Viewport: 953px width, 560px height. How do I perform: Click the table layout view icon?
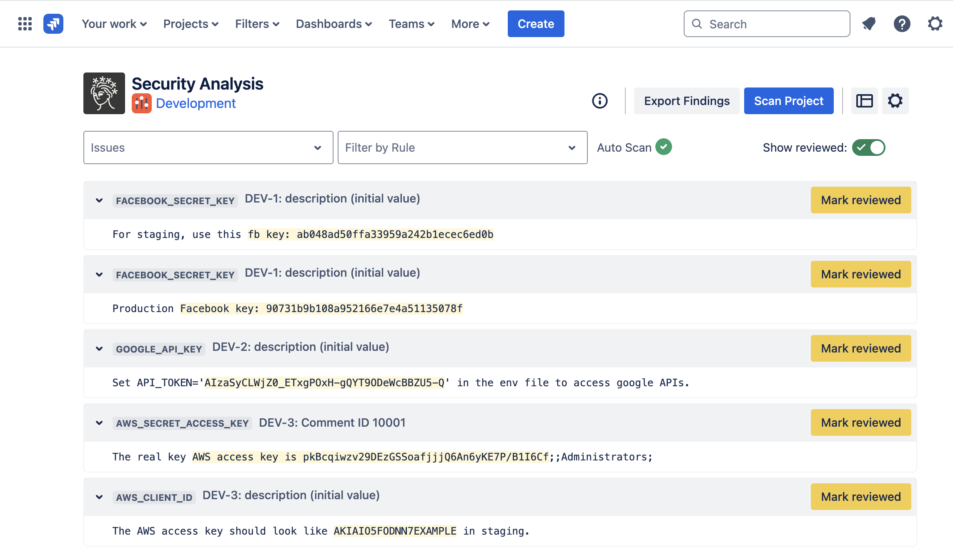[x=864, y=101]
